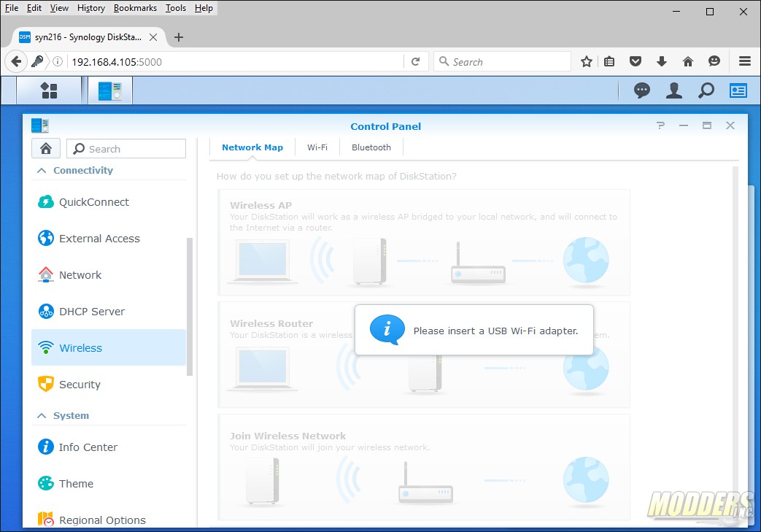Show site information icon
Image resolution: width=761 pixels, height=532 pixels.
click(x=57, y=61)
